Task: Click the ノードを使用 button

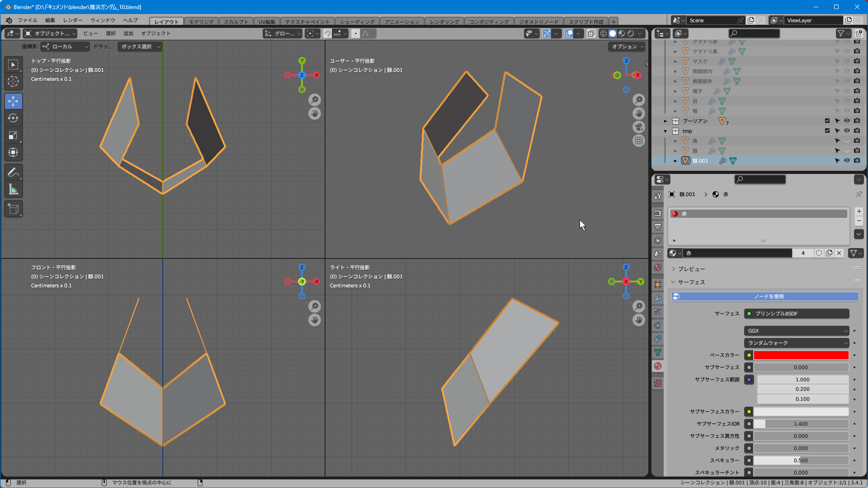Action: (765, 296)
